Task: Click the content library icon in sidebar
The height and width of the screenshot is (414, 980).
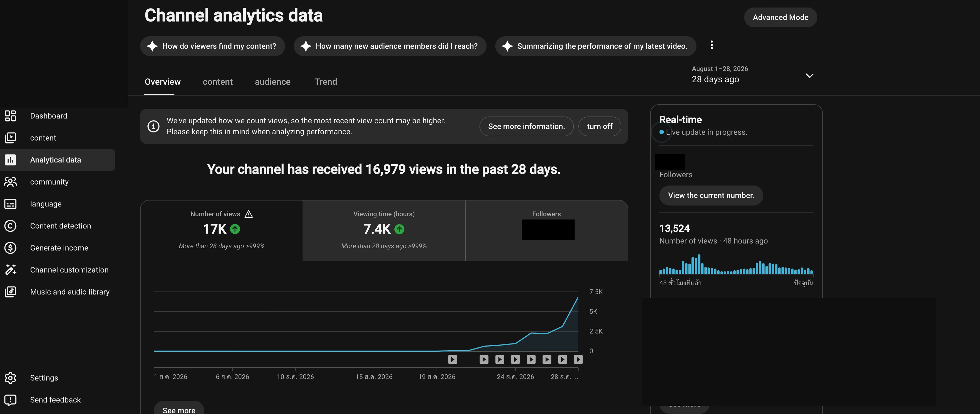Action: pos(10,138)
